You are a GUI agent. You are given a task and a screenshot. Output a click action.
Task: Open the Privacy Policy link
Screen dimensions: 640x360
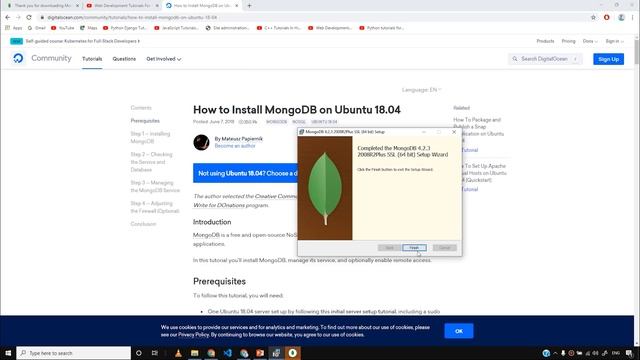click(x=193, y=335)
